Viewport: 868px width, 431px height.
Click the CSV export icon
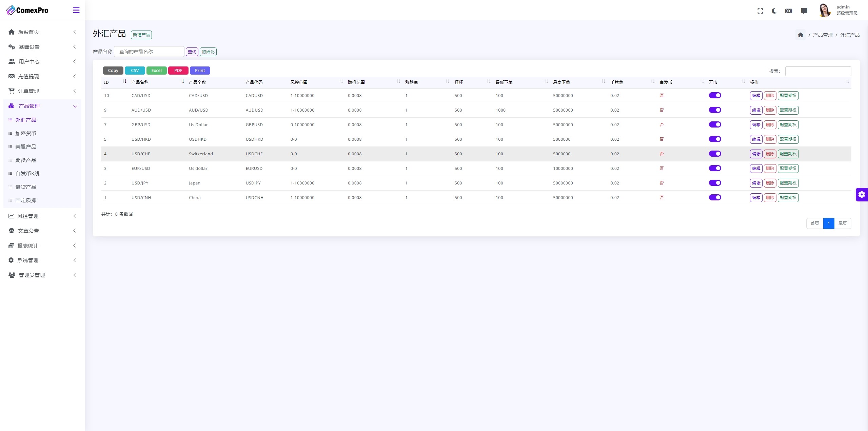[135, 70]
